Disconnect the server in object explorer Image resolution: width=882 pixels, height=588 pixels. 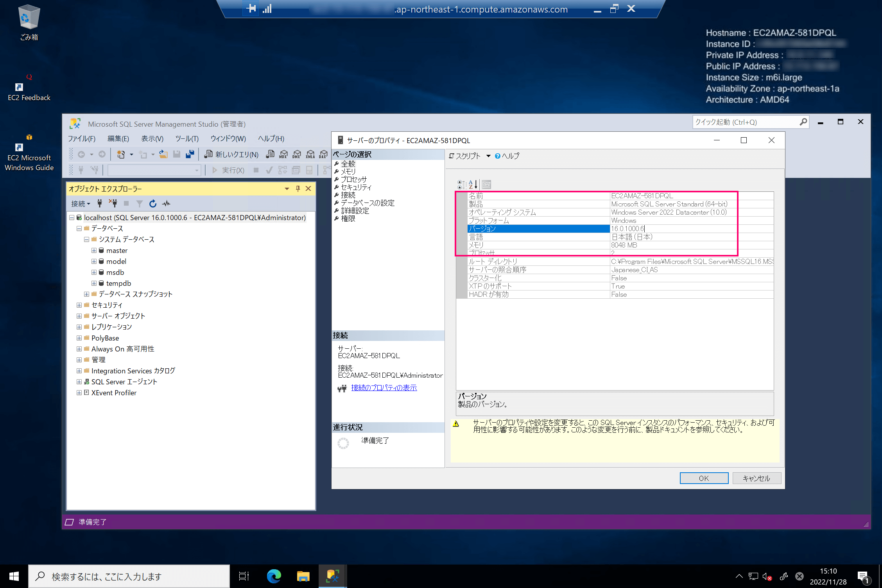click(113, 203)
